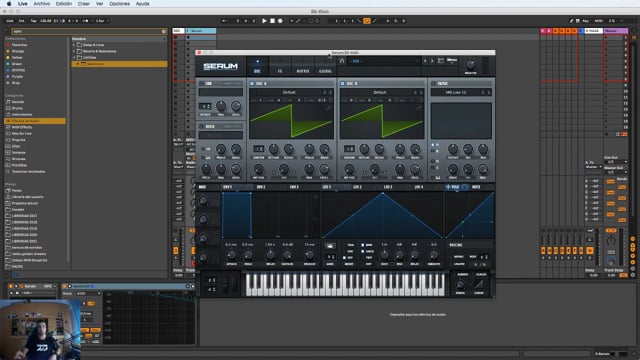The width and height of the screenshot is (640, 360).
Task: Toggle OSC B on/off
Action: 342,84
